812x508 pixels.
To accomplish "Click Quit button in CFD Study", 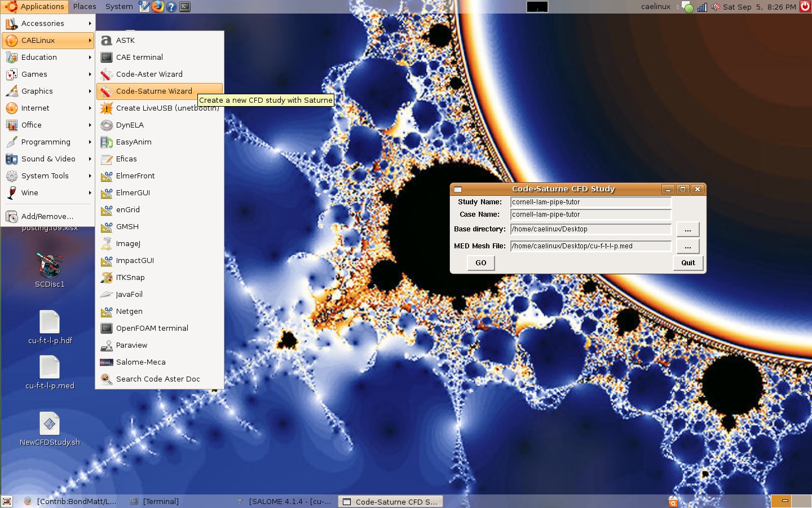I will (x=689, y=263).
